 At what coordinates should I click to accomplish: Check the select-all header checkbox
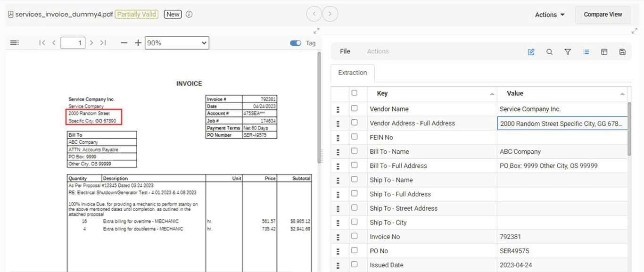355,93
